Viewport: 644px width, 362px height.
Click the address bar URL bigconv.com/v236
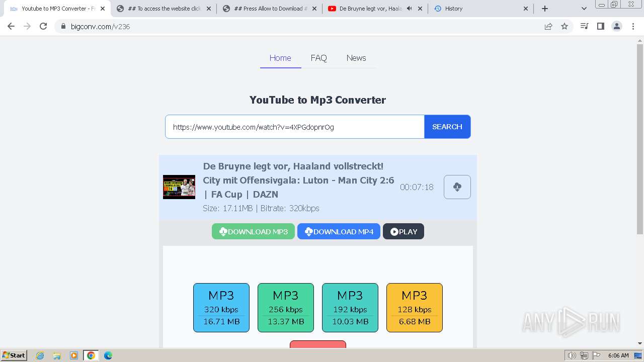coord(100,27)
